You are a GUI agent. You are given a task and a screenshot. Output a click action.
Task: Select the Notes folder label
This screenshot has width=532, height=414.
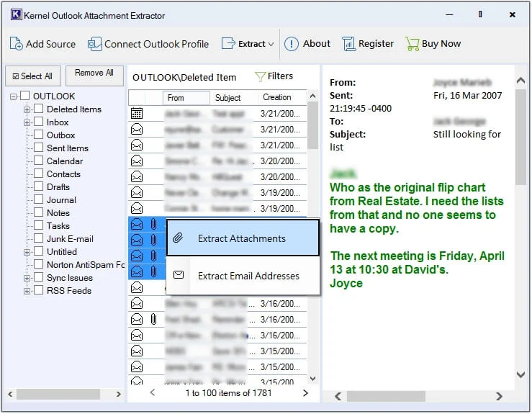(x=58, y=213)
